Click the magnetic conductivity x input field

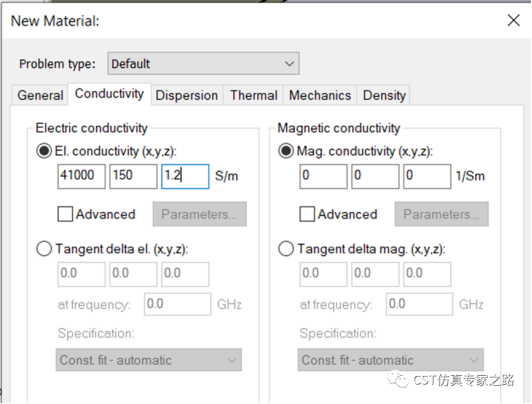point(323,176)
